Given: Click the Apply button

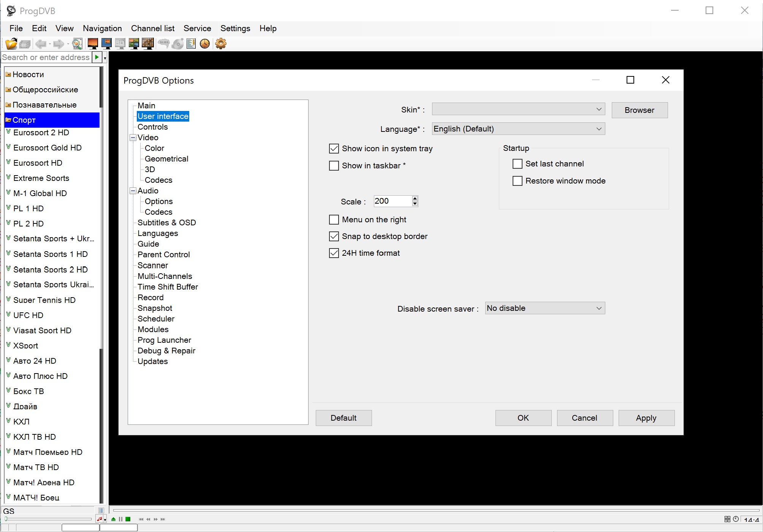Looking at the screenshot, I should point(646,418).
